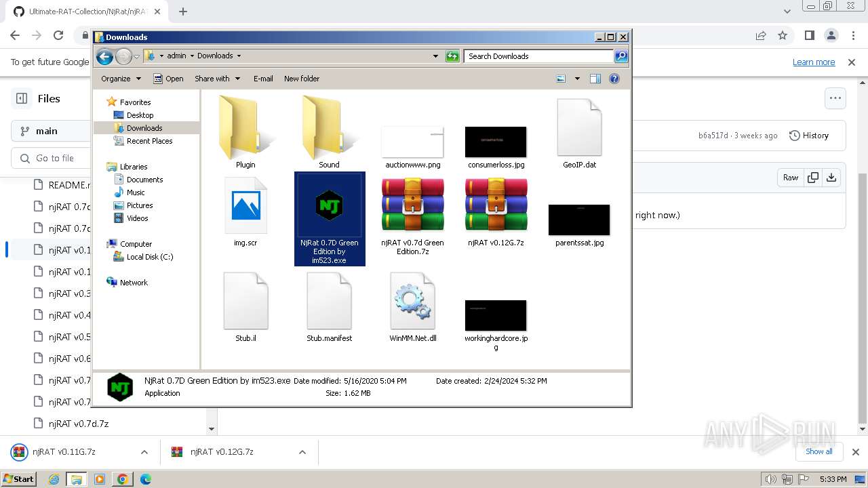Viewport: 868px width, 488px height.
Task: Select Stub.manifest file
Action: pyautogui.click(x=329, y=308)
